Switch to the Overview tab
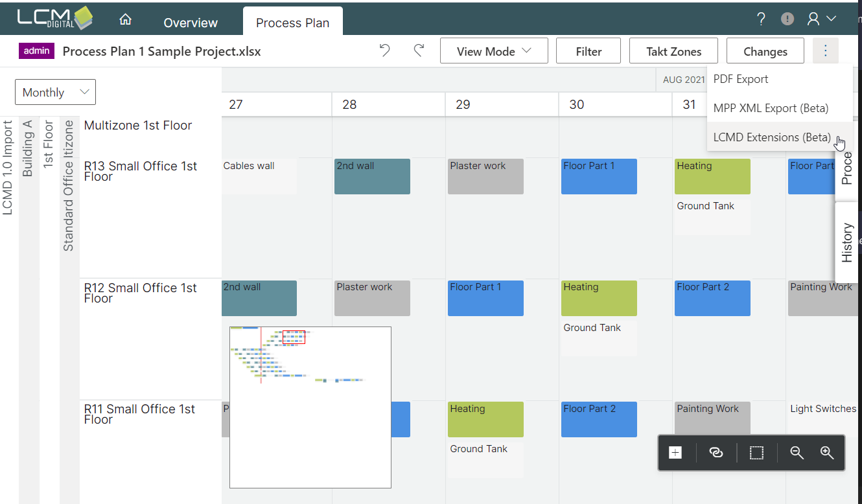This screenshot has width=862, height=504. (191, 23)
